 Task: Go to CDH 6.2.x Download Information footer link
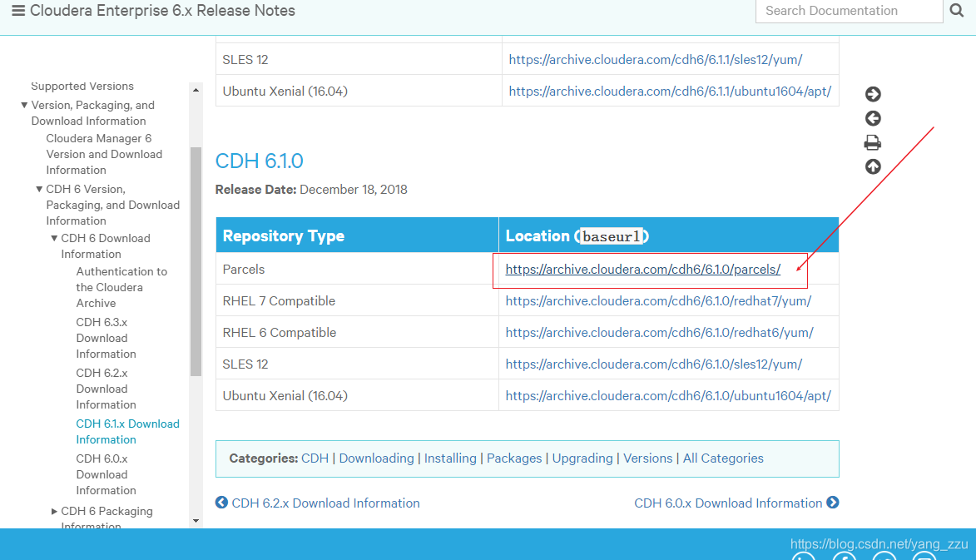tap(325, 503)
